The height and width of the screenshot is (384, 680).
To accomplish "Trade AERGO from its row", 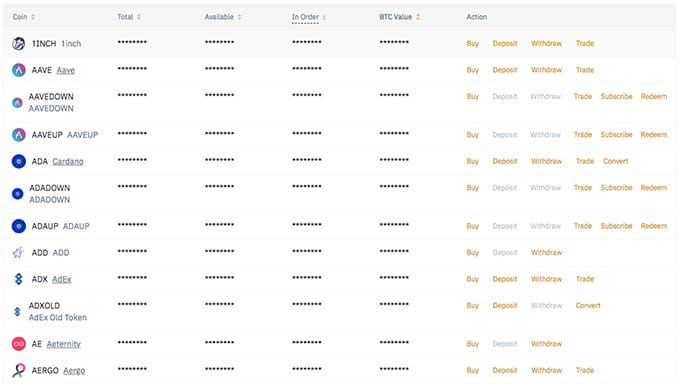I will click(x=585, y=371).
